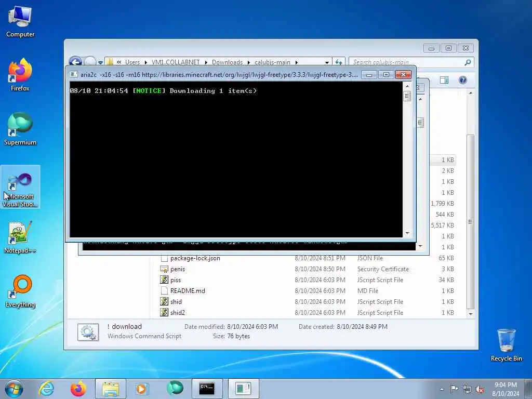Click the last running app taskbar button
The height and width of the screenshot is (399, 532).
click(x=243, y=389)
